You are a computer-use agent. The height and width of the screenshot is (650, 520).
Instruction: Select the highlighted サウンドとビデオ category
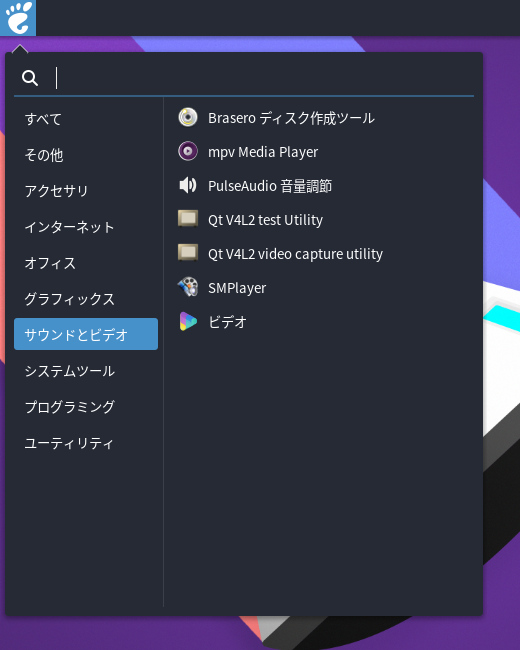(86, 334)
